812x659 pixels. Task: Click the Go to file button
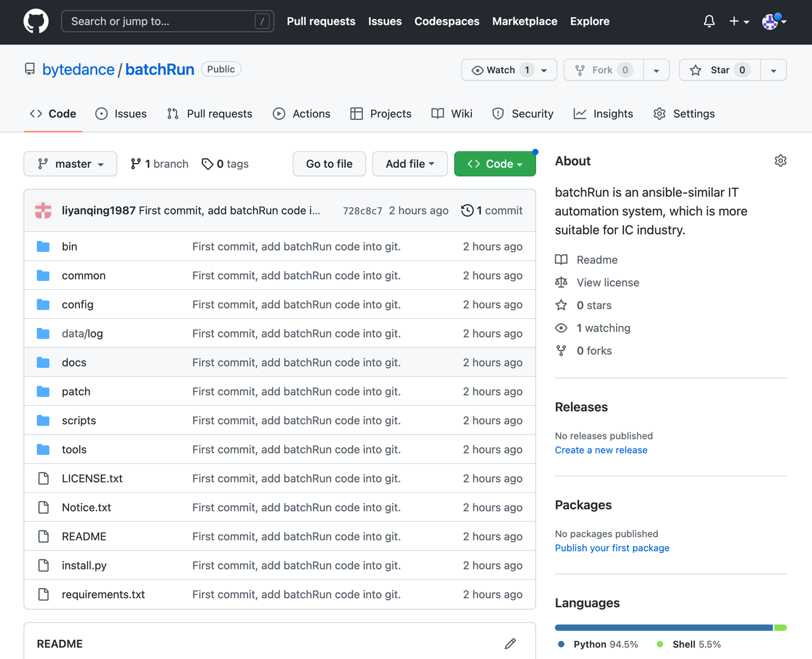[x=329, y=164]
